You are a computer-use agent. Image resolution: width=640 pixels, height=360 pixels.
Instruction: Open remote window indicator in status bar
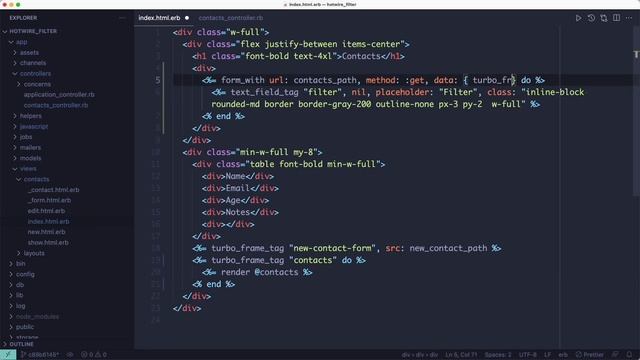click(8, 355)
